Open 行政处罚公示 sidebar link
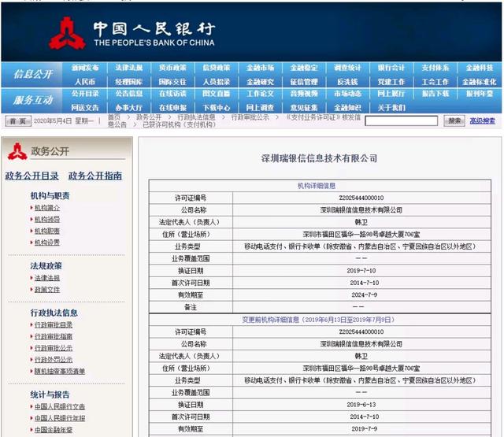This screenshot has height=437, width=504. tap(54, 360)
